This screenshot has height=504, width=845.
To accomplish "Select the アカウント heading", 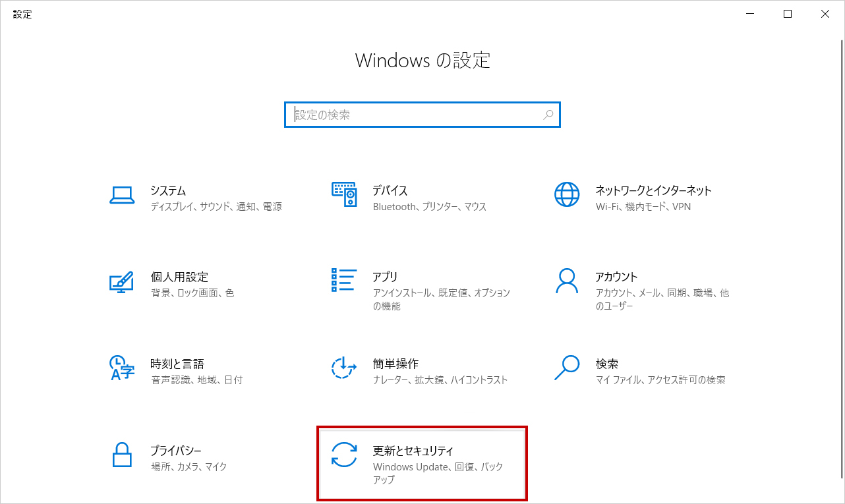I will [617, 277].
